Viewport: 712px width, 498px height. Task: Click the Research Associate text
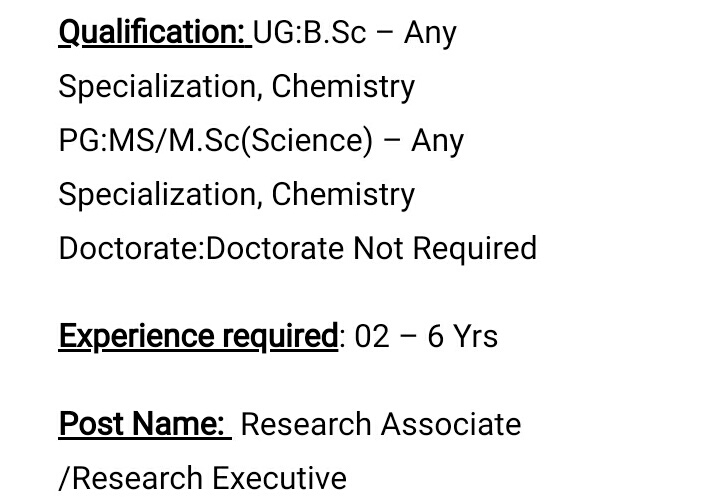381,424
